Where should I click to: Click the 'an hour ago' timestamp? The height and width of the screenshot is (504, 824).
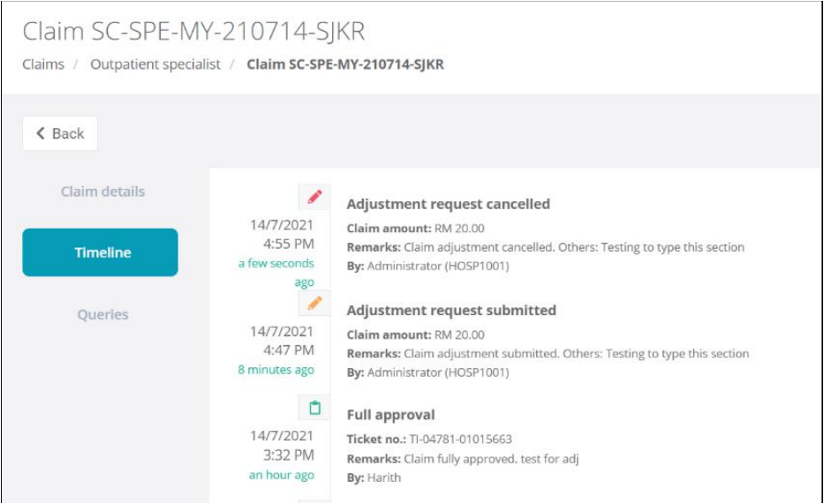pyautogui.click(x=281, y=475)
